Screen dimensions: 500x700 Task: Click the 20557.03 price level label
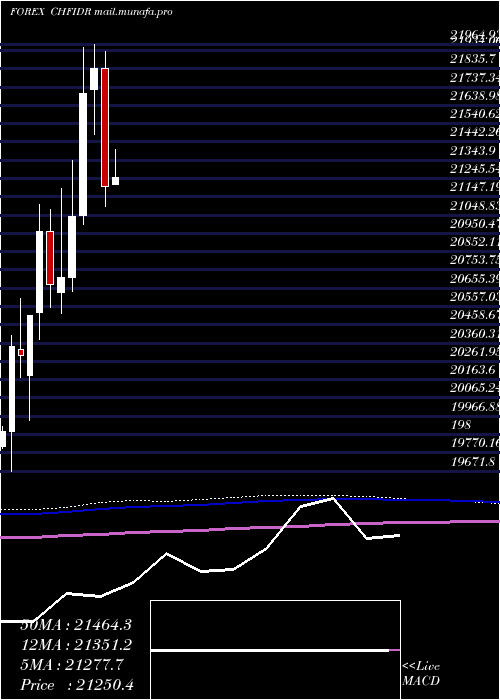pos(475,297)
